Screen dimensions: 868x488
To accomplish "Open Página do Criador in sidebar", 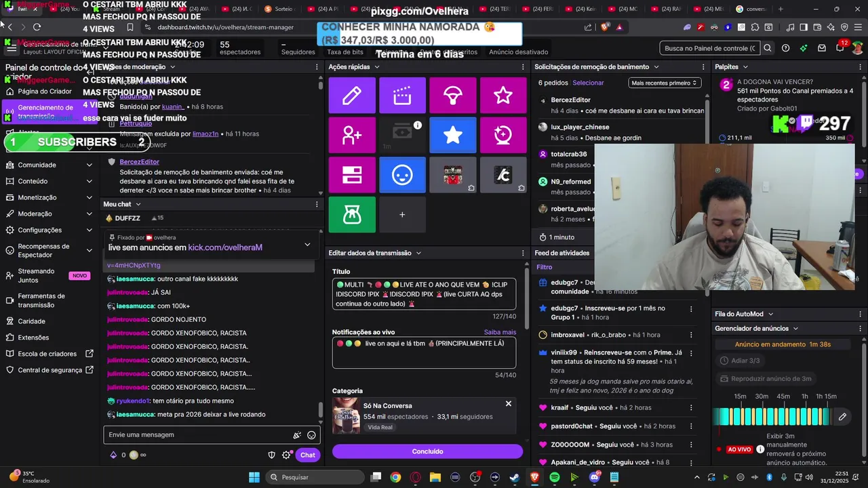I will (x=45, y=91).
